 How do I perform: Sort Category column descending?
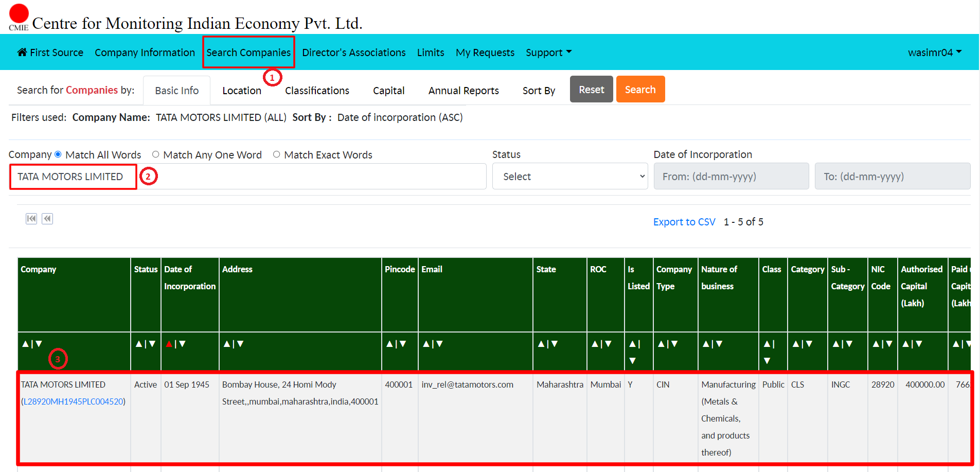[x=809, y=344]
